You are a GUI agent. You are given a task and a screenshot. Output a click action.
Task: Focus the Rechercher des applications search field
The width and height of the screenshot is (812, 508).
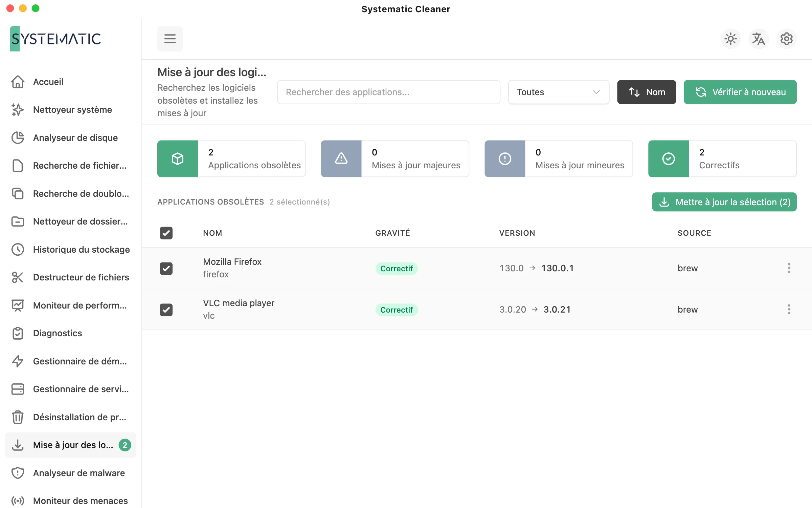(389, 92)
